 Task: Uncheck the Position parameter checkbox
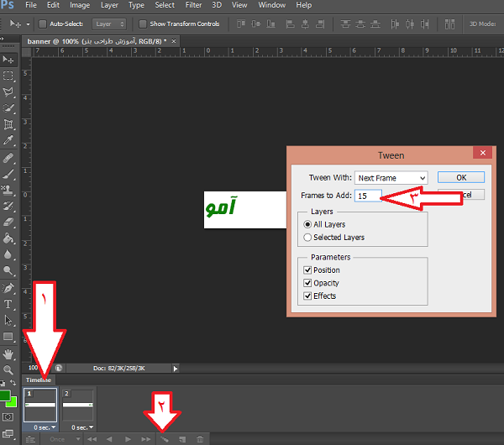[308, 270]
